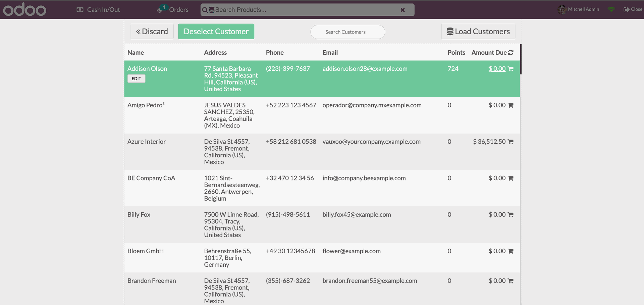Click the cart icon on Addison Olson's row
The image size is (644, 305).
coord(511,68)
